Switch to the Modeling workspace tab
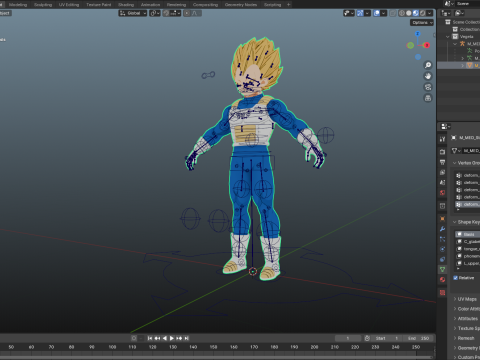This screenshot has width=480, height=360. tap(18, 5)
